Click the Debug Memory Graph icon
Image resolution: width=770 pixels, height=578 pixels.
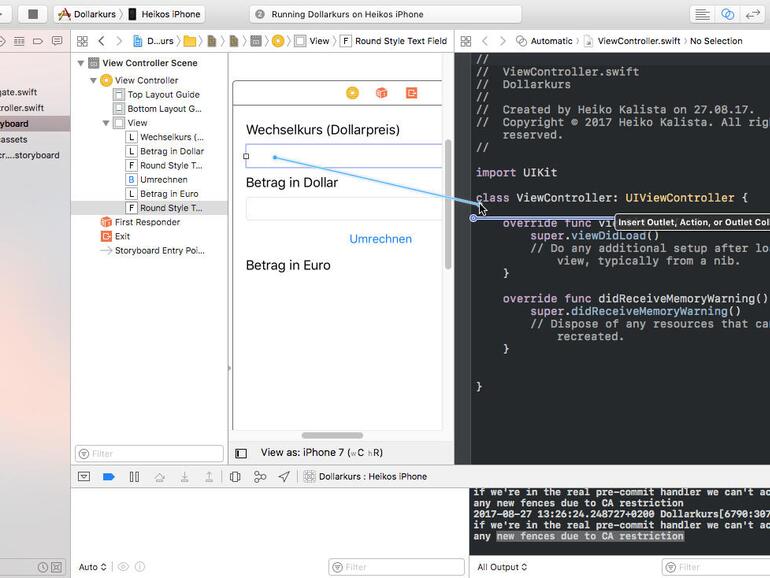point(260,477)
